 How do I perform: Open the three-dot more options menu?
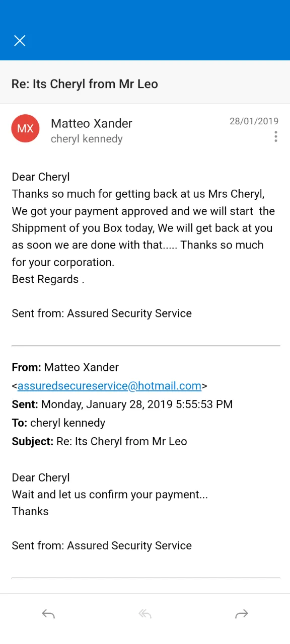pos(275,136)
